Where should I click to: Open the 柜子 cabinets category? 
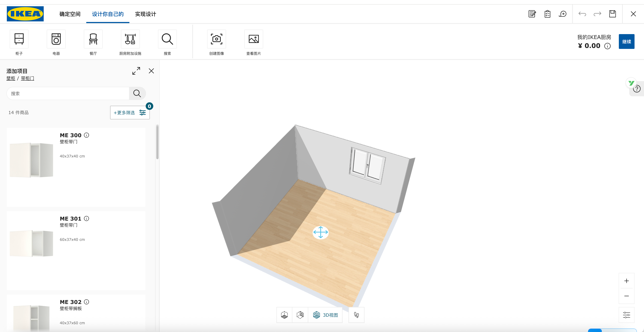click(19, 39)
